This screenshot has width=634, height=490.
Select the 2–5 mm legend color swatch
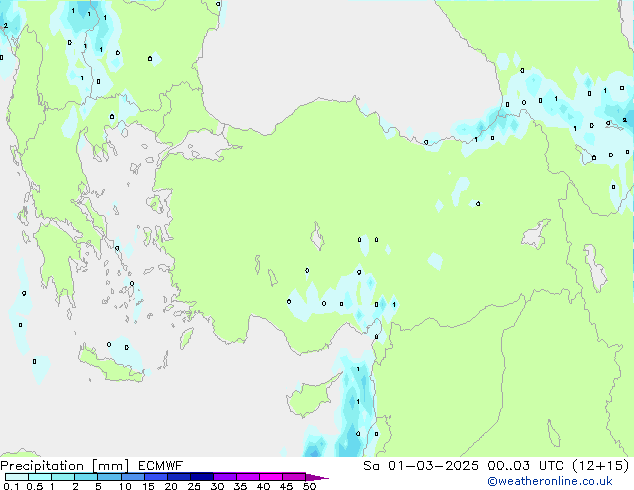pyautogui.click(x=86, y=477)
